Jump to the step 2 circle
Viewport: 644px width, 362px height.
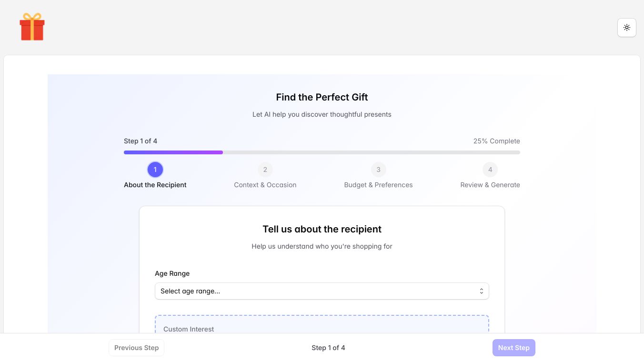click(x=265, y=170)
